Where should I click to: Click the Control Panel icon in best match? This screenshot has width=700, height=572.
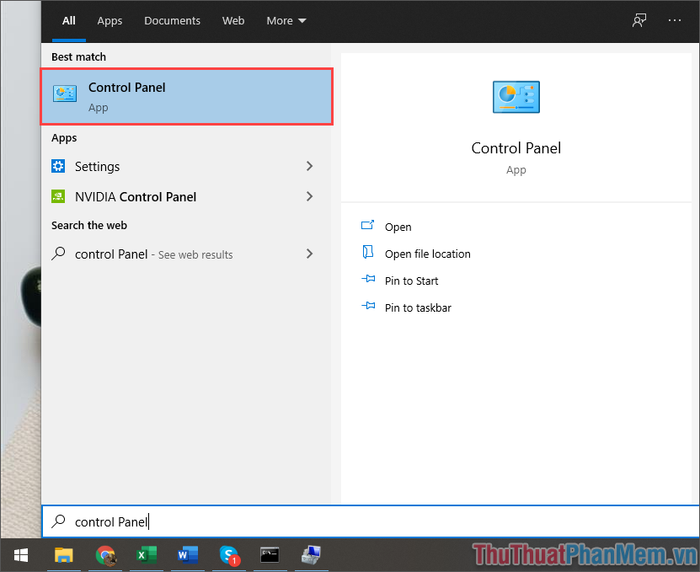(x=65, y=93)
